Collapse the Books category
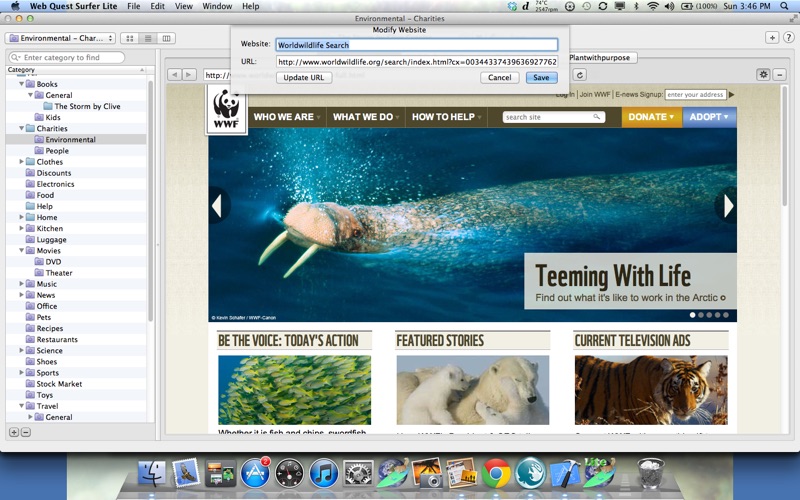 21,84
